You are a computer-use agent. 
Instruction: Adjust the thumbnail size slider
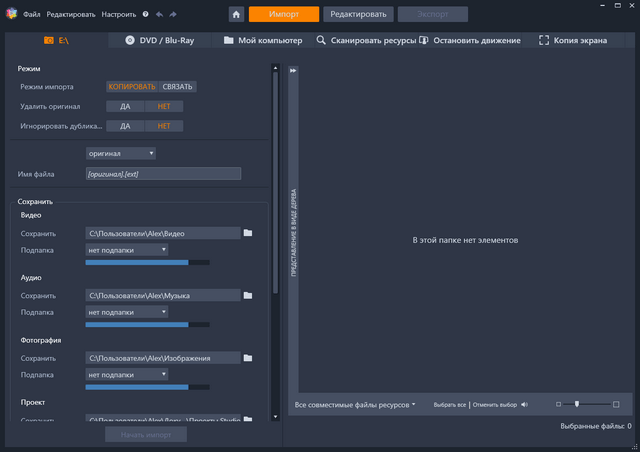coord(577,404)
